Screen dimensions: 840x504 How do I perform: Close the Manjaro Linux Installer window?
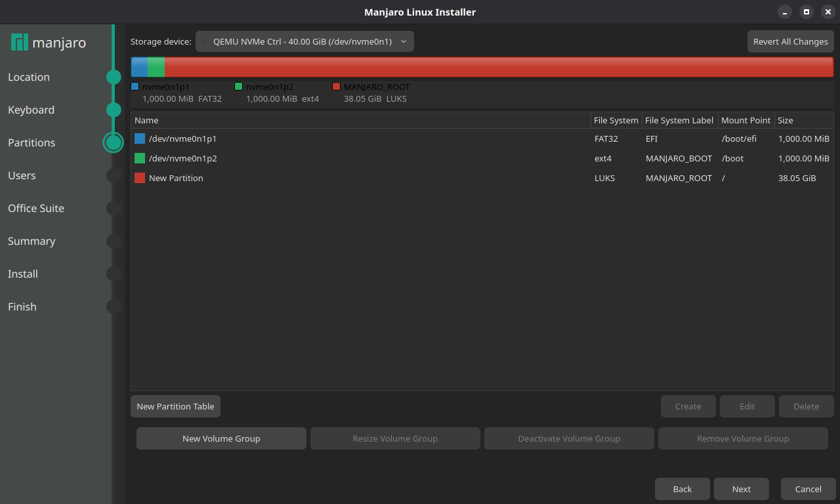[828, 12]
